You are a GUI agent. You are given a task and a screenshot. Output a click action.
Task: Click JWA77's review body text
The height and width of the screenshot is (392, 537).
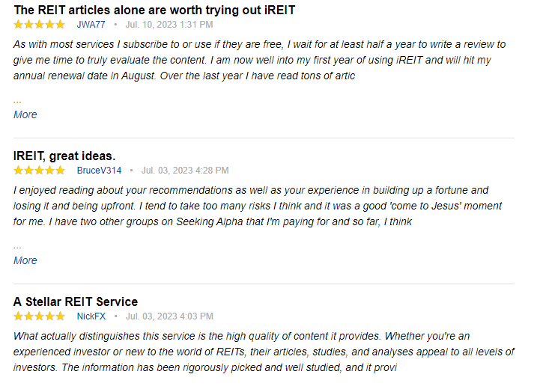(259, 60)
